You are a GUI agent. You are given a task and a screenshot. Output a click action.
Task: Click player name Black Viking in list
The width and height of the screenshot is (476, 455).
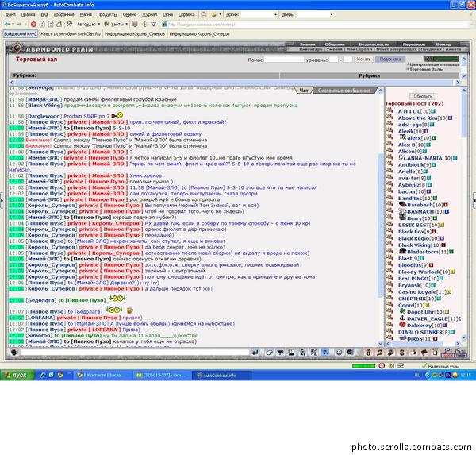pyautogui.click(x=415, y=245)
